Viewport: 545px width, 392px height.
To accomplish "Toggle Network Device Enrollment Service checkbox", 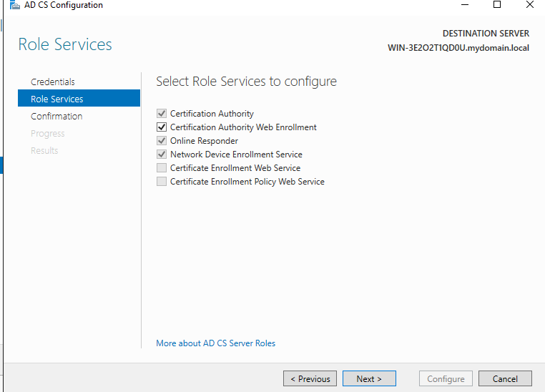I will 161,155.
